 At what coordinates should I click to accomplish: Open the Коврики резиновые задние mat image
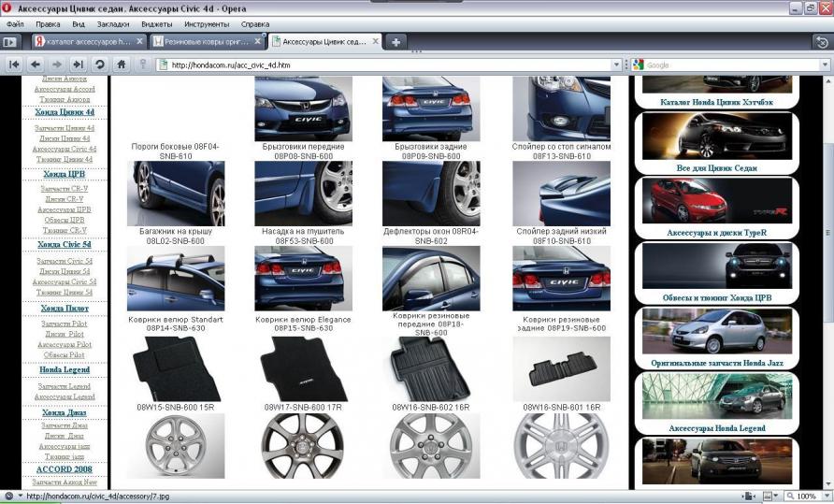562,368
